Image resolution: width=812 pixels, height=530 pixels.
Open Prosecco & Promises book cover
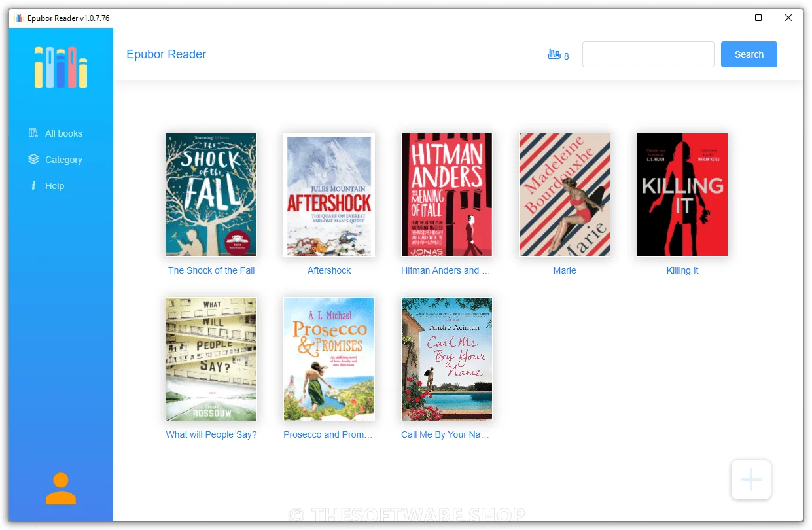[329, 359]
